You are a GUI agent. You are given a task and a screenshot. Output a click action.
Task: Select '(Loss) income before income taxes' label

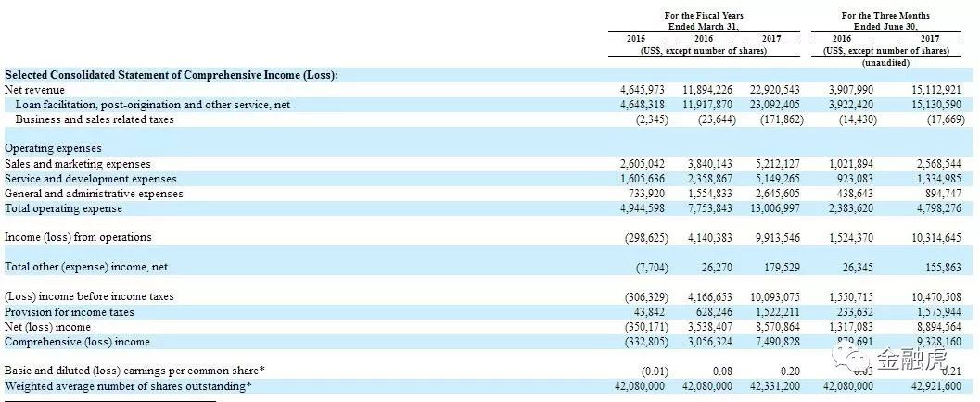click(89, 296)
